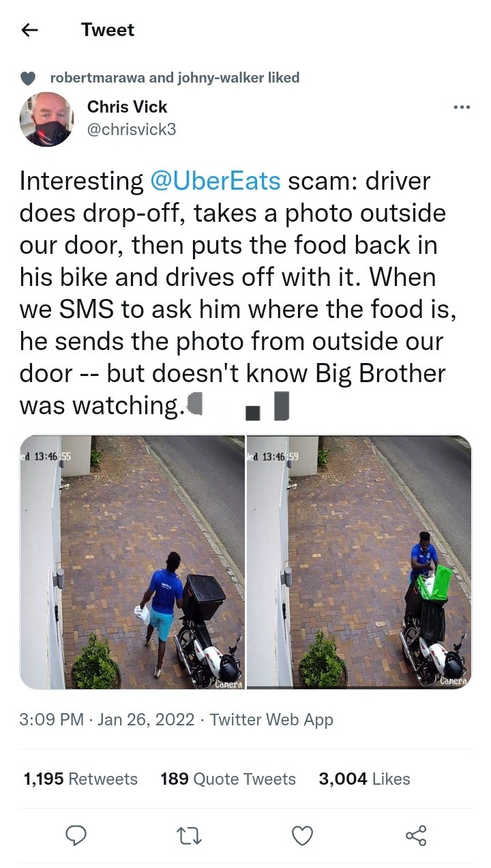Open the reply speech bubble icon
This screenshot has height=868, width=491.
[76, 835]
